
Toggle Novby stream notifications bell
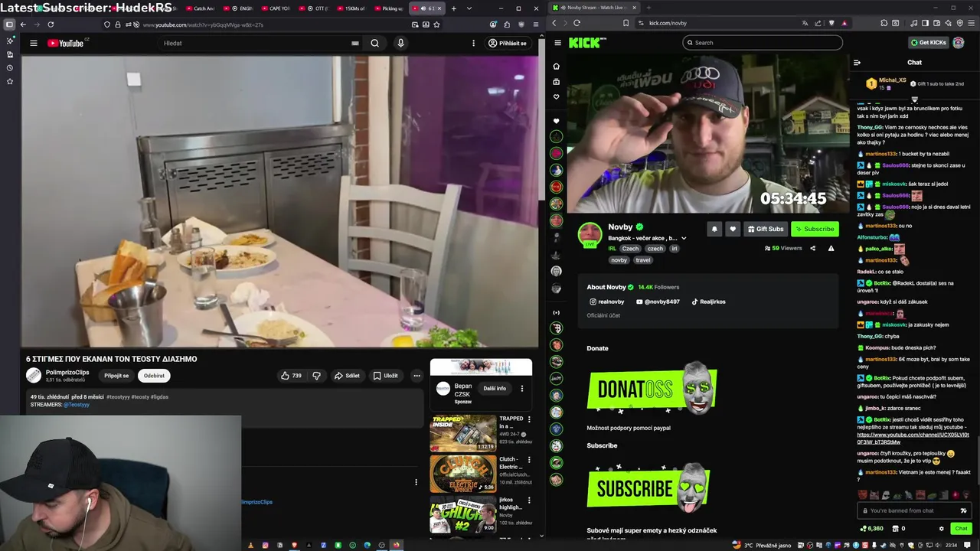714,229
